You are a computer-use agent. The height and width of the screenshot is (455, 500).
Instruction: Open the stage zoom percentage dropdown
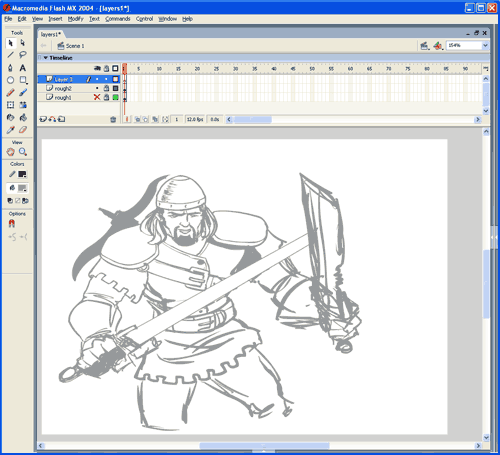(x=485, y=45)
